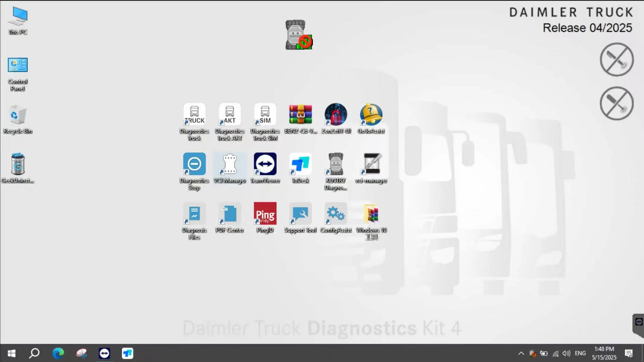Select the Recycle Bin icon
Image resolution: width=644 pixels, height=362 pixels.
(x=18, y=119)
